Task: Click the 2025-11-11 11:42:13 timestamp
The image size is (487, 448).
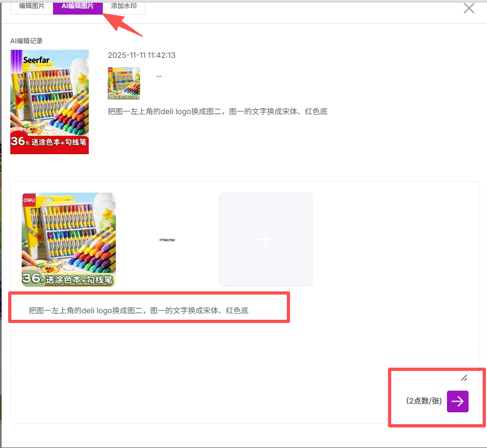Action: click(141, 55)
